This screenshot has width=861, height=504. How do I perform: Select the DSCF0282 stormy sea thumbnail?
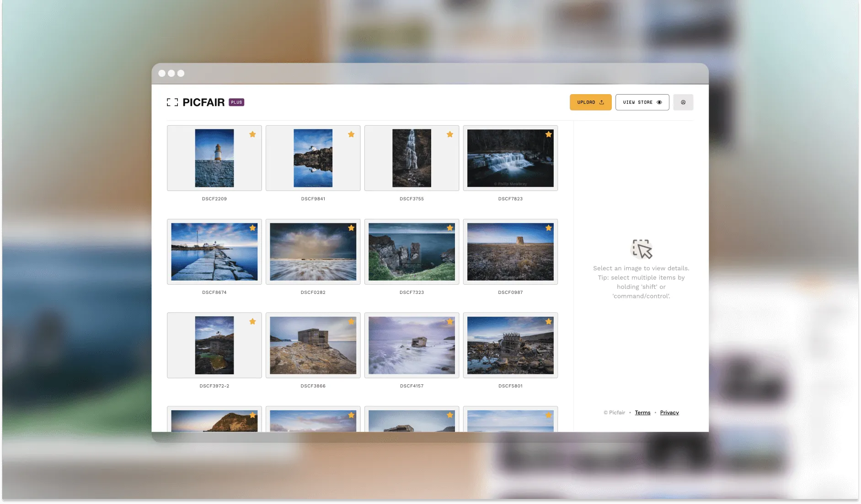coord(313,252)
